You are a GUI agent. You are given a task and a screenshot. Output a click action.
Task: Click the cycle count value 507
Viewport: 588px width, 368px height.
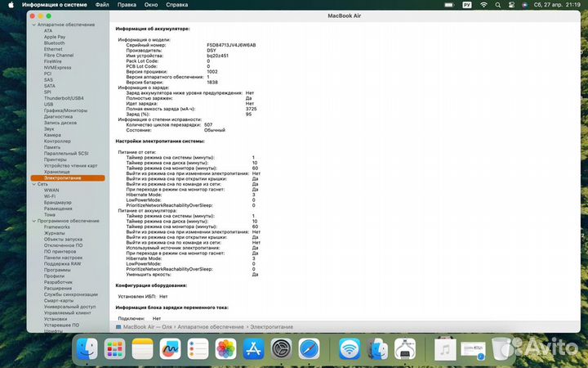coord(208,124)
